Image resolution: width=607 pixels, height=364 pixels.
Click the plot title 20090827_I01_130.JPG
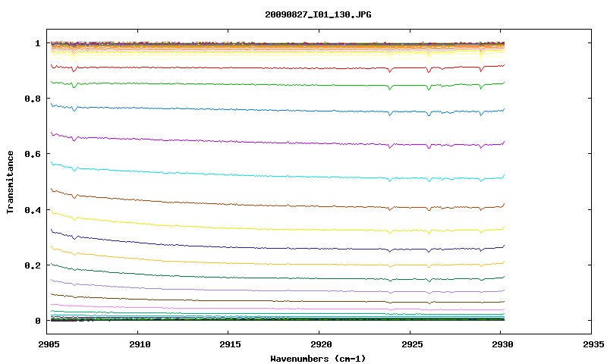pos(318,14)
